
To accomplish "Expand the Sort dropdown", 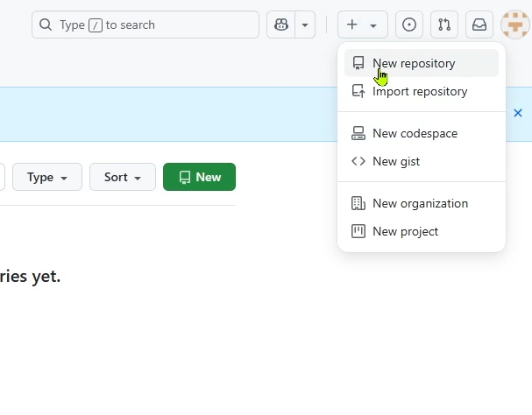I will (123, 177).
